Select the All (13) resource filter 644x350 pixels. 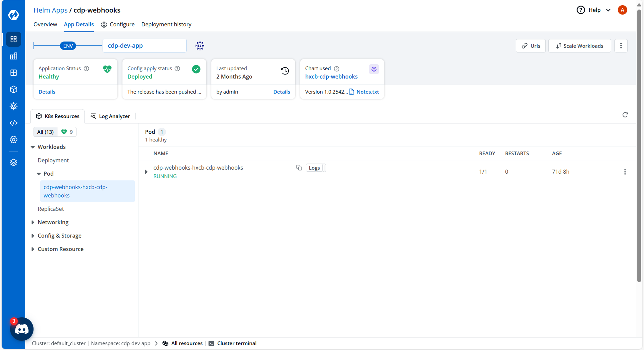(46, 132)
